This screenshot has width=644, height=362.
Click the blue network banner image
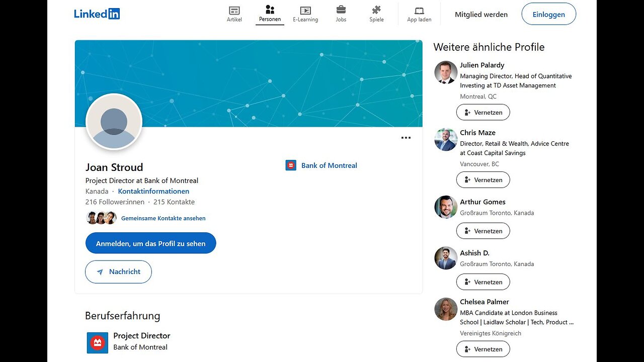(x=249, y=83)
